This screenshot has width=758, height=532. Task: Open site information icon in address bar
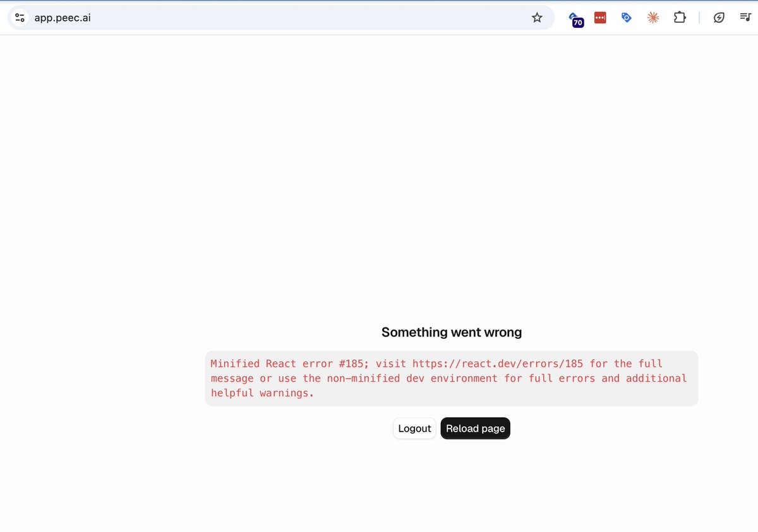point(20,18)
